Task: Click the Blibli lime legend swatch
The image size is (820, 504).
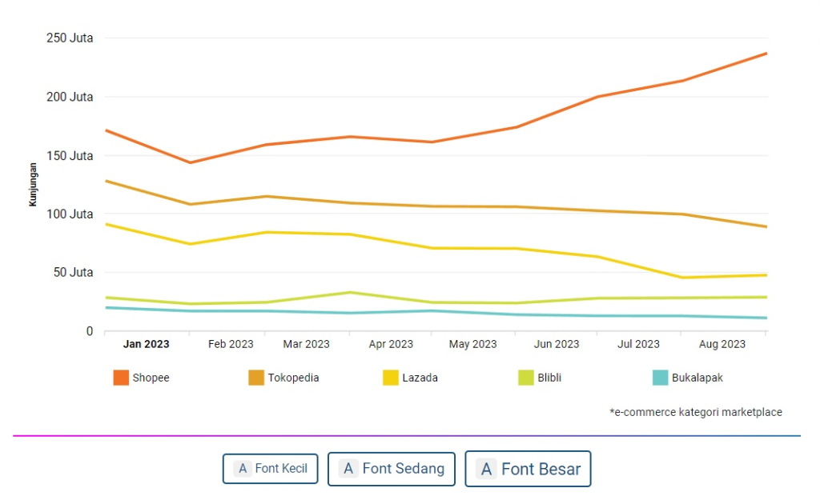Action: [525, 378]
